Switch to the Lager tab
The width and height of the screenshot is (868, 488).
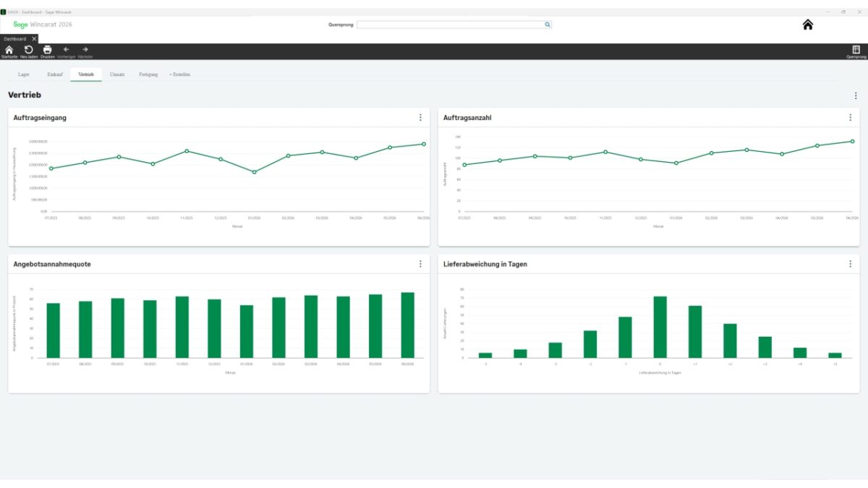tap(24, 74)
